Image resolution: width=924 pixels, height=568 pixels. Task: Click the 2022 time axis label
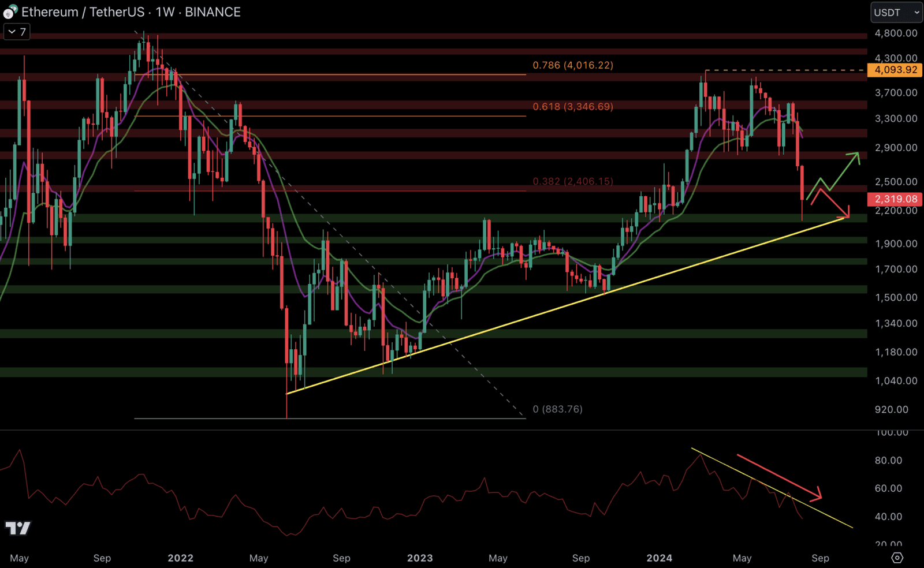[x=180, y=558]
